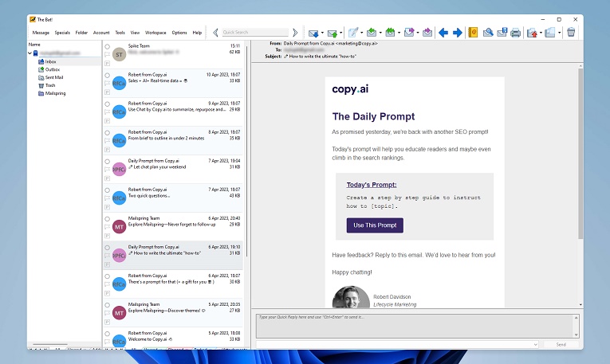610x364 pixels.
Task: Click the right chevron beside Quick Search
Action: click(295, 33)
